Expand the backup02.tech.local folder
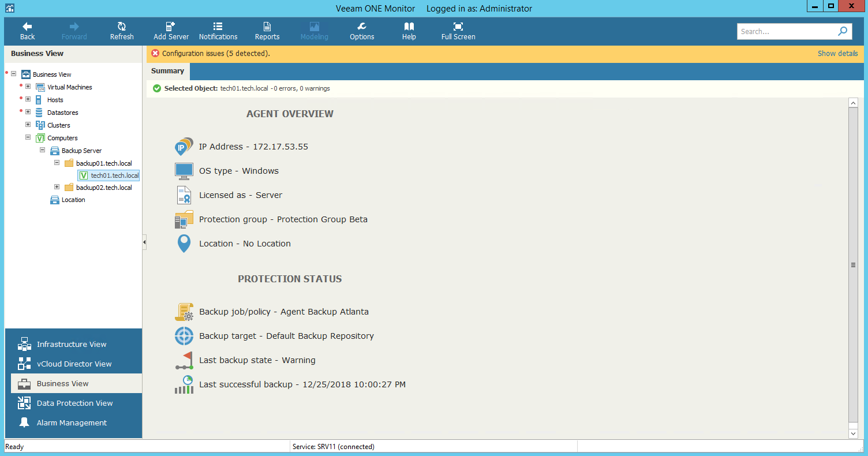The image size is (868, 456). pyautogui.click(x=57, y=187)
